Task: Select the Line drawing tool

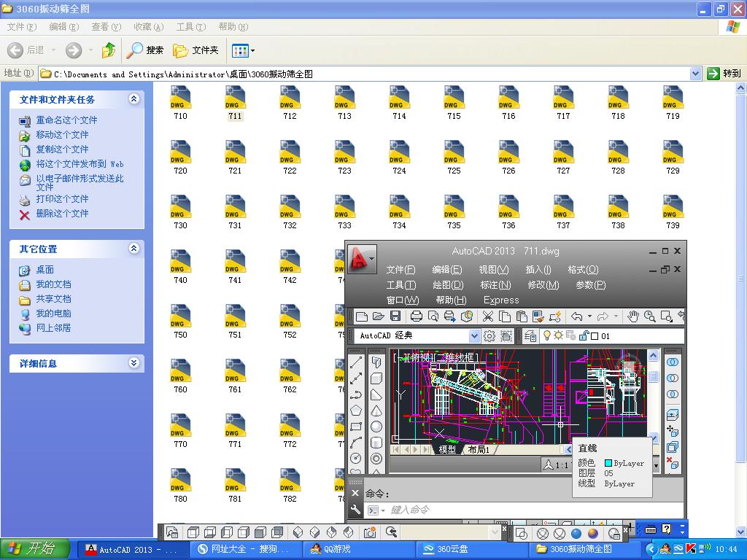Action: click(x=356, y=362)
